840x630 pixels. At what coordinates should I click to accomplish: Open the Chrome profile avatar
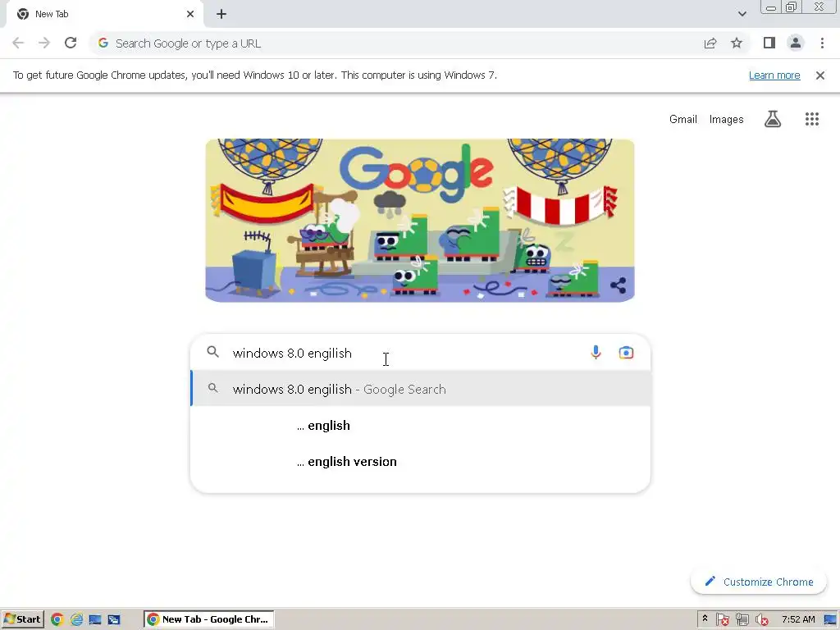pos(796,43)
